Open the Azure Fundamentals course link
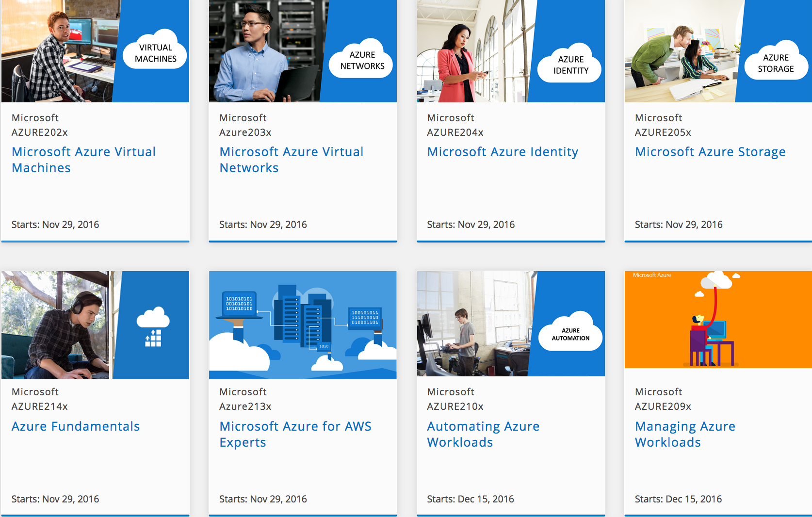The height and width of the screenshot is (517, 812). (x=76, y=426)
